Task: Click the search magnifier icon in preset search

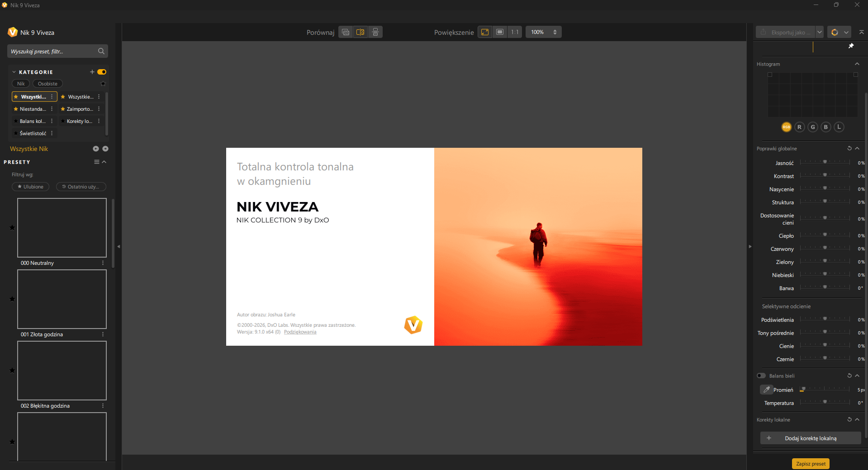Action: click(101, 51)
